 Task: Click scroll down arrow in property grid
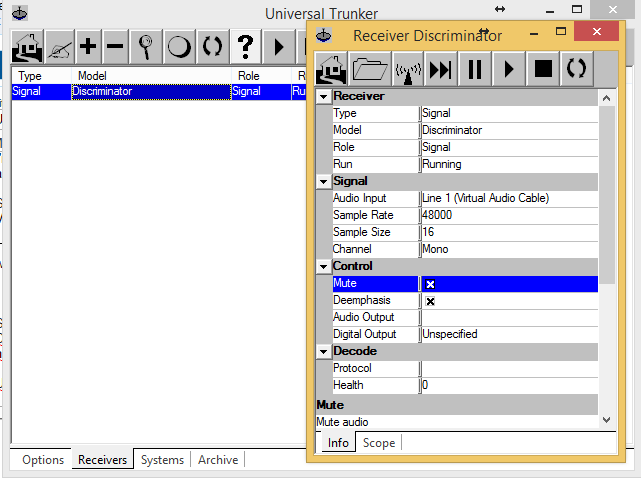coord(607,420)
